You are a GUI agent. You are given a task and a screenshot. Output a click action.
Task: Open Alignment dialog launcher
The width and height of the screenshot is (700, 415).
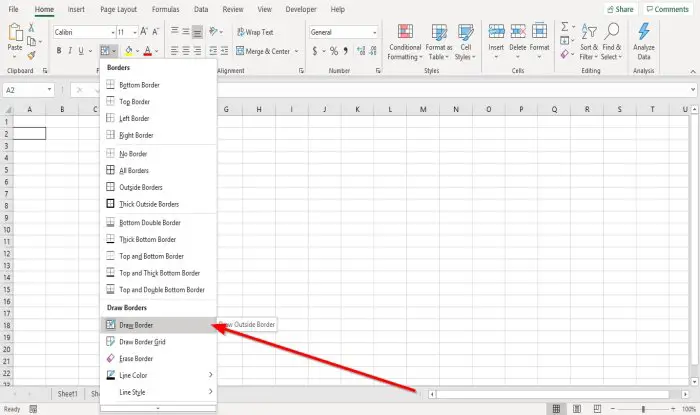(301, 71)
